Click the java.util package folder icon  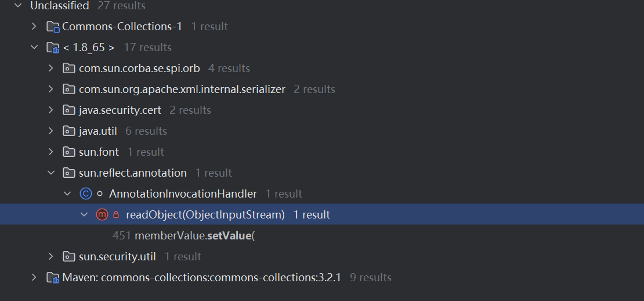pos(68,131)
